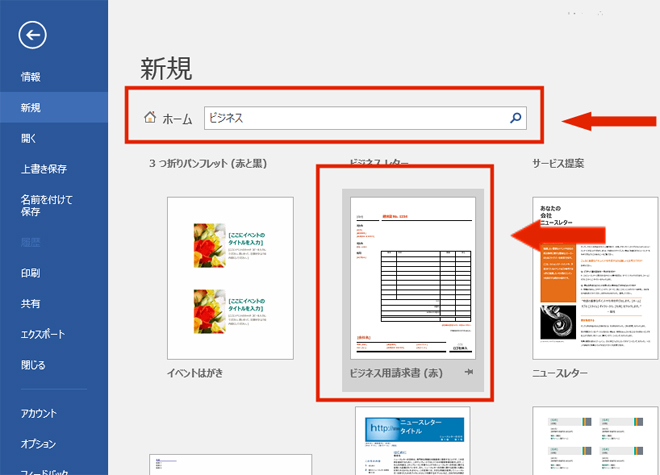Pin the ビジネス用請求書 template

[470, 372]
